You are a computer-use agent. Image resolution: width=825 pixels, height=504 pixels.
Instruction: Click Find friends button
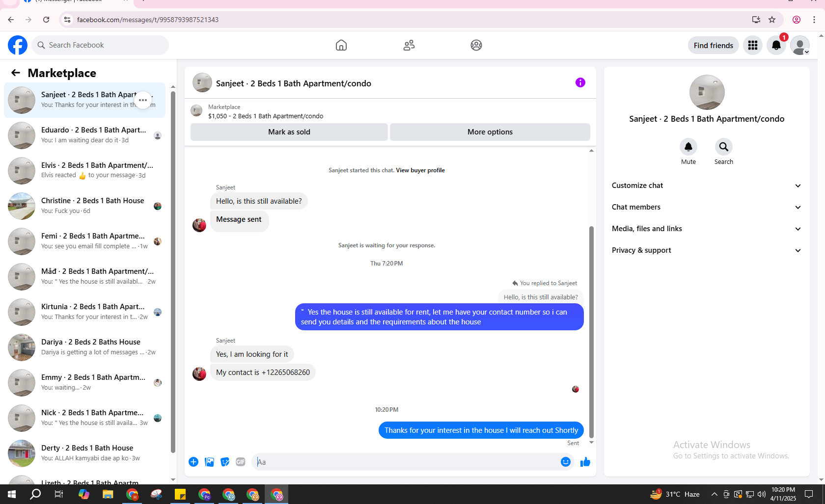pos(714,45)
